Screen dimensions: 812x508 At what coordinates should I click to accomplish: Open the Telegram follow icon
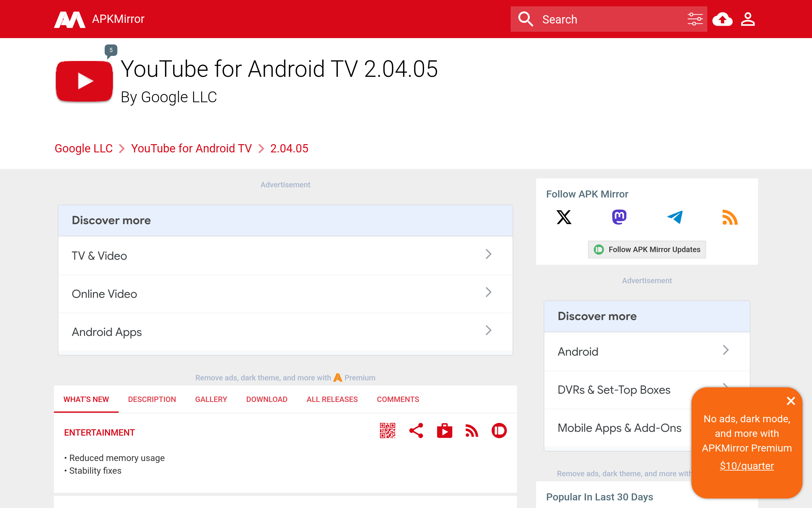pos(675,217)
